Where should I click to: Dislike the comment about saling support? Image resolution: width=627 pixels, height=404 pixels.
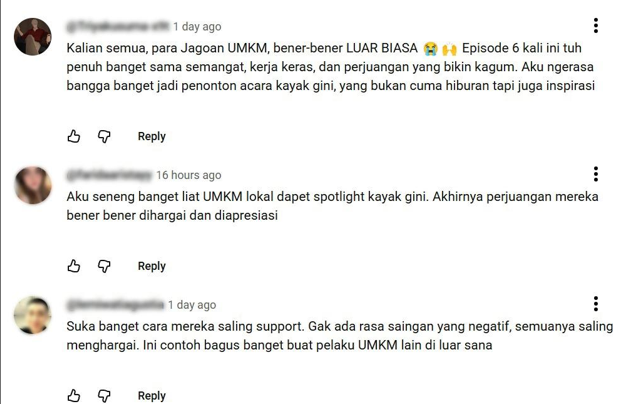(x=104, y=396)
